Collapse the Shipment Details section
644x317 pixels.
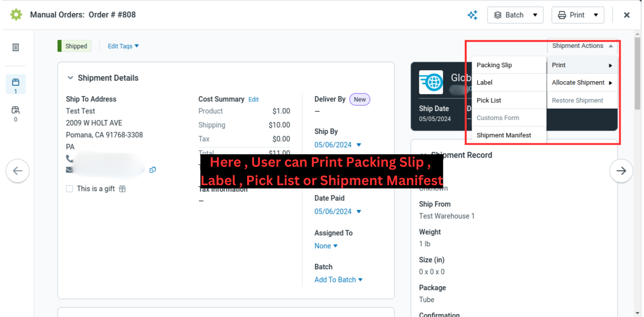(x=70, y=78)
